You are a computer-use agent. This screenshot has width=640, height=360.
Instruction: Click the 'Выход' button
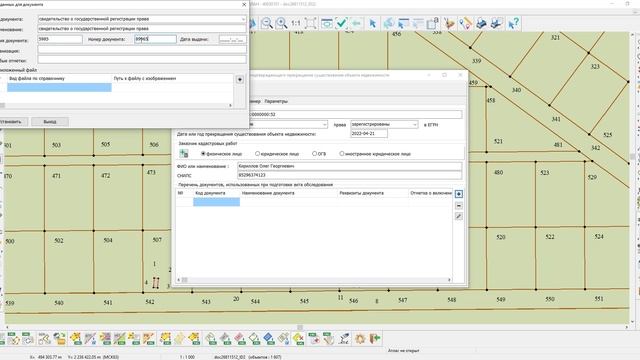tap(50, 122)
